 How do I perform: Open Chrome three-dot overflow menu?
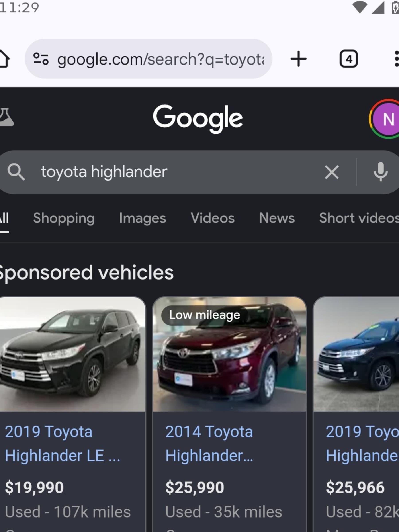(x=396, y=59)
